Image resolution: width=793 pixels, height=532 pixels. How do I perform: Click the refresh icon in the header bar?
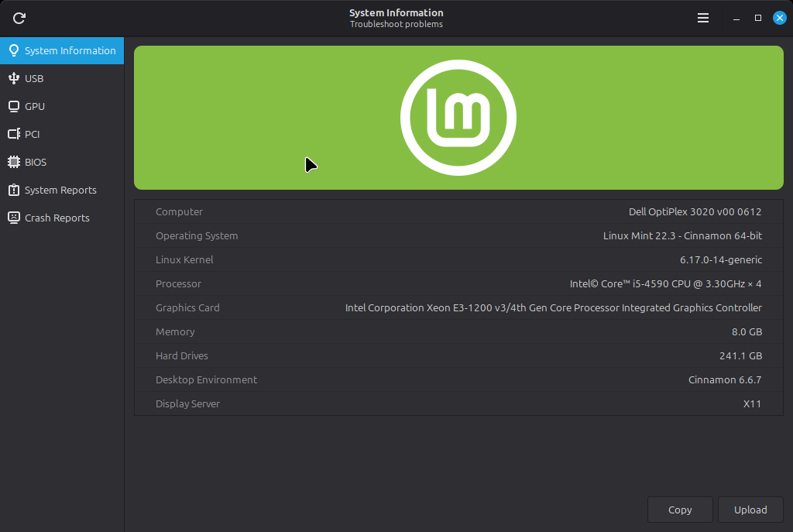pos(19,18)
